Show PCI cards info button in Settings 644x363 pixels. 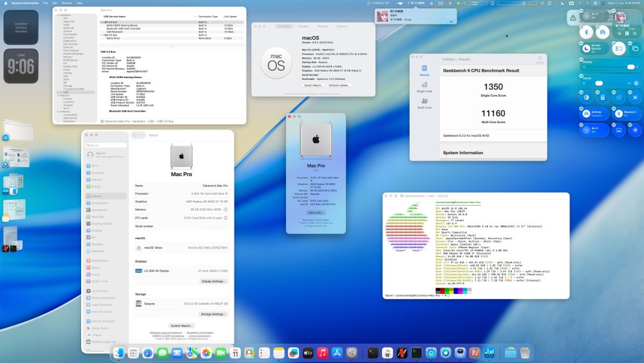[x=225, y=218]
